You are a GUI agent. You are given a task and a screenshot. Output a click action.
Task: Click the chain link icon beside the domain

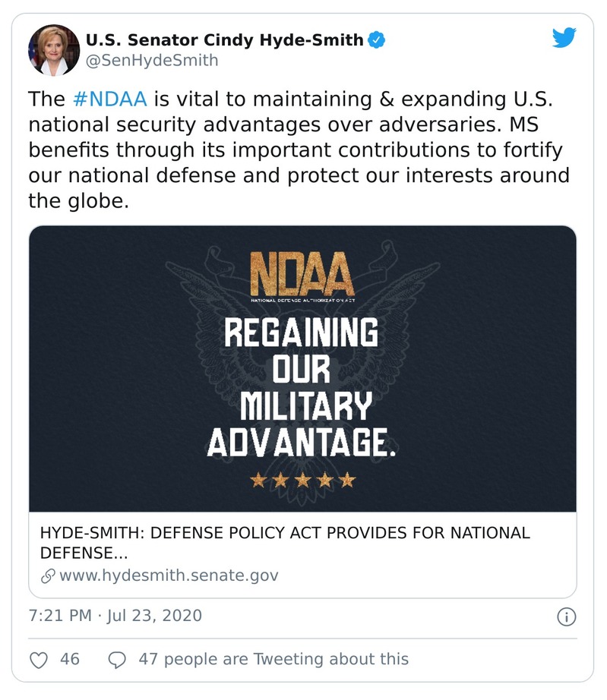coord(49,575)
